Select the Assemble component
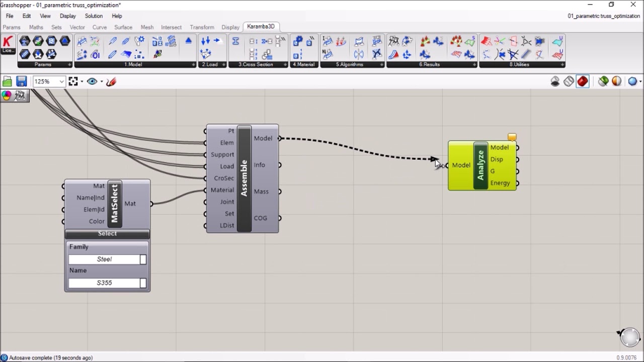The width and height of the screenshot is (644, 362). click(244, 178)
